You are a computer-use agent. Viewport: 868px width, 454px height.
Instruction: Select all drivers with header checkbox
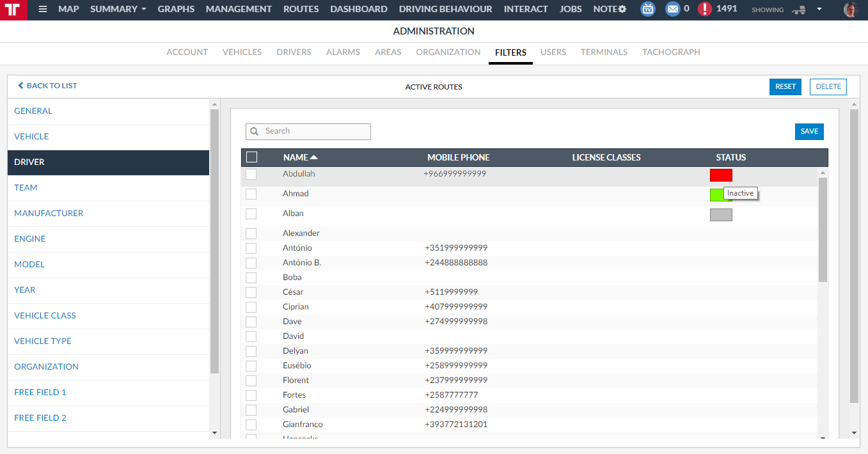click(251, 157)
